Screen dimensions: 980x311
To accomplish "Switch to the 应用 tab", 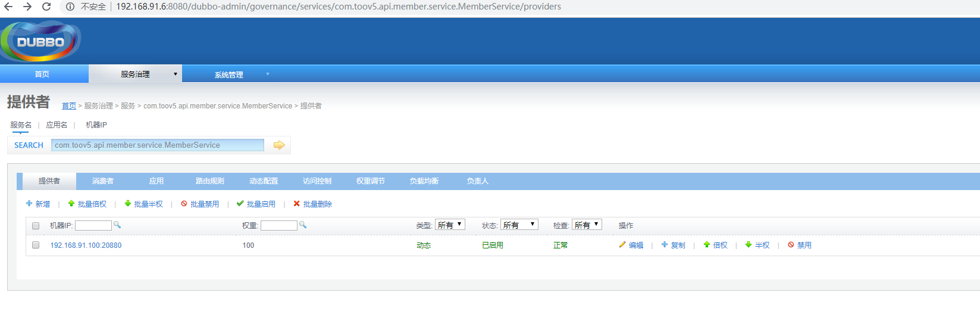I will [x=156, y=181].
